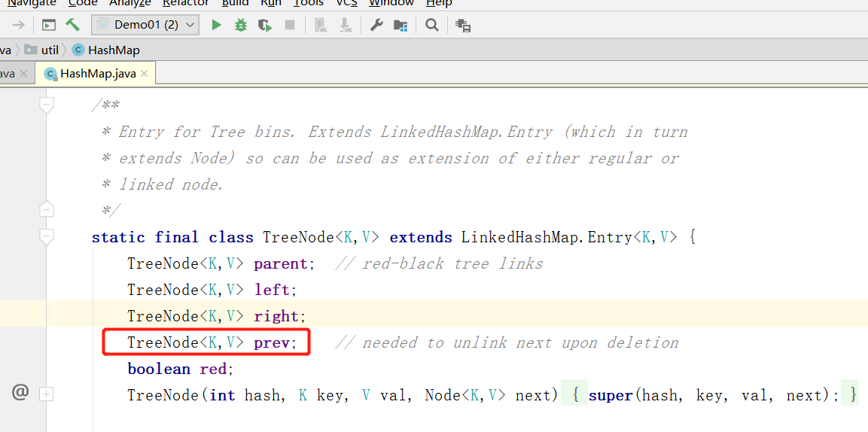
Task: Expand the TreeNode constructor fold marker
Action: tap(47, 394)
